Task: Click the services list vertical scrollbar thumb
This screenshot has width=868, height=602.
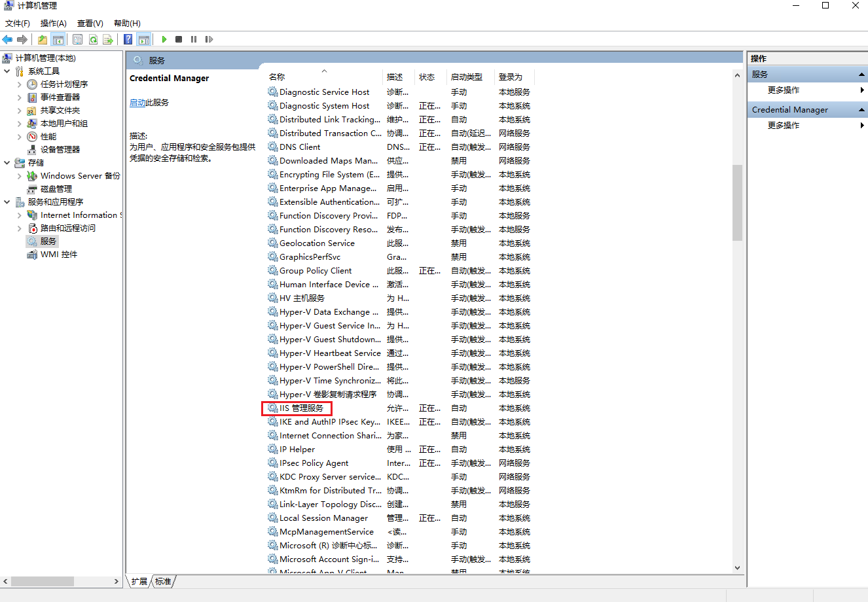Action: pyautogui.click(x=737, y=203)
